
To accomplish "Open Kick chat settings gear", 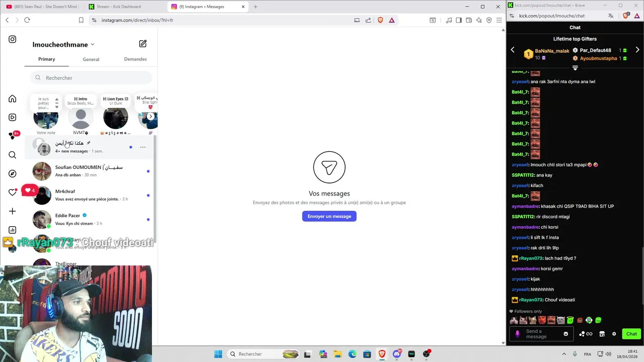I will pyautogui.click(x=614, y=334).
